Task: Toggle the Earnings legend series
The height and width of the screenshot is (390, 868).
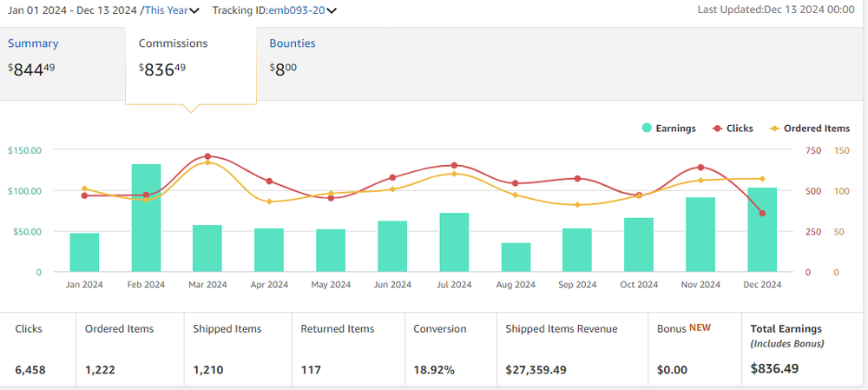Action: (668, 129)
